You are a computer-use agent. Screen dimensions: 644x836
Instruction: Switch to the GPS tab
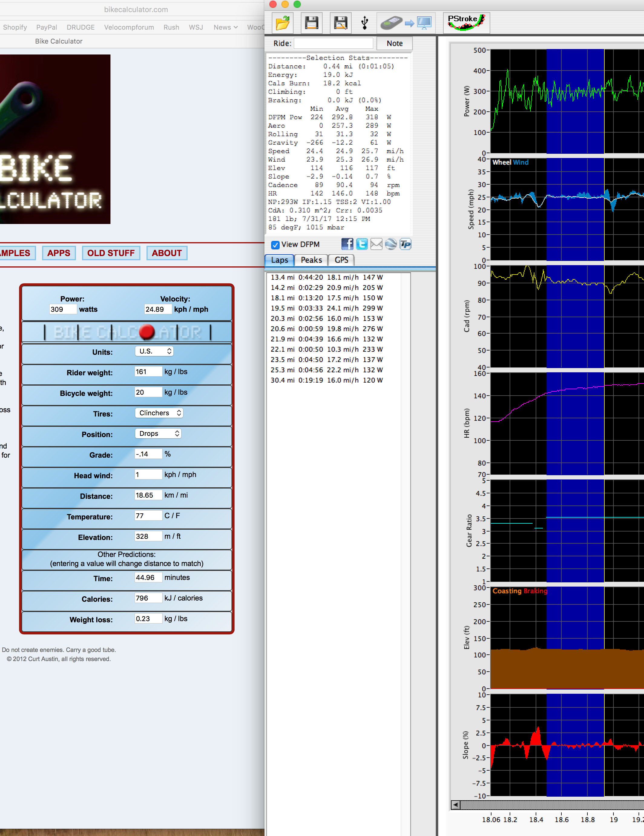tap(341, 260)
